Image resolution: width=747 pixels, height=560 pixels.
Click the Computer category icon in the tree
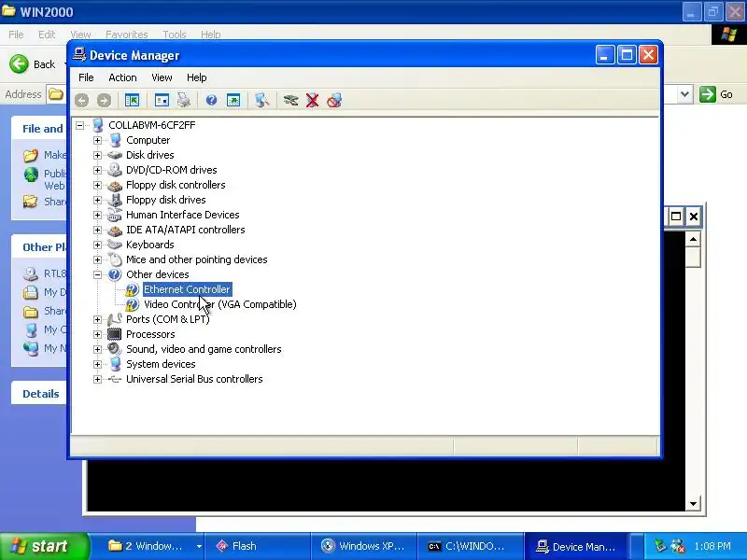coord(115,140)
